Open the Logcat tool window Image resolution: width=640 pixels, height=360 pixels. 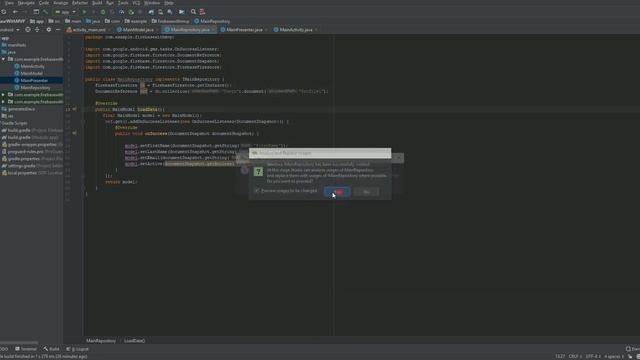(x=78, y=349)
